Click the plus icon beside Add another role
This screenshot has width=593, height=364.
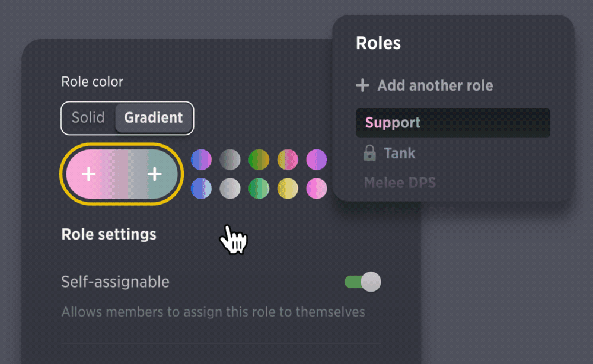tap(362, 85)
